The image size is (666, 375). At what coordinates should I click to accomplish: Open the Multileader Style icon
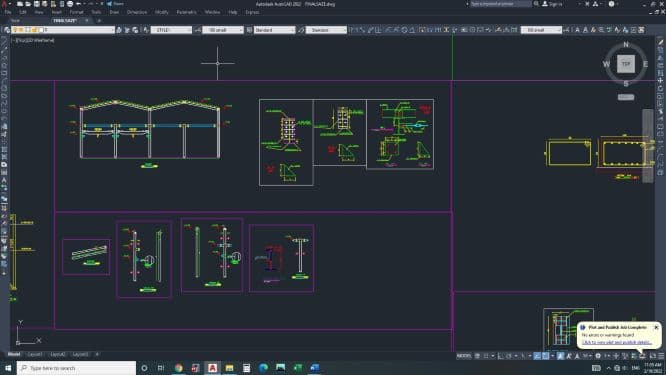coord(301,30)
